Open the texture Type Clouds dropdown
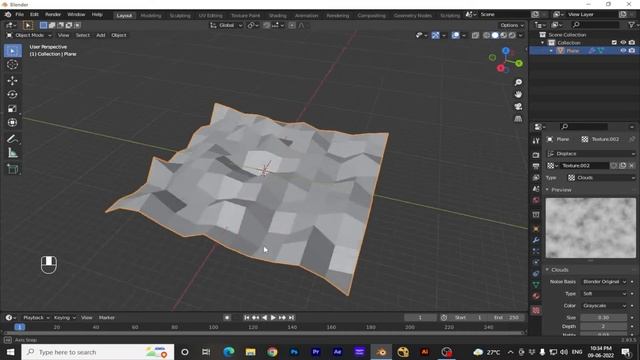 click(602, 178)
